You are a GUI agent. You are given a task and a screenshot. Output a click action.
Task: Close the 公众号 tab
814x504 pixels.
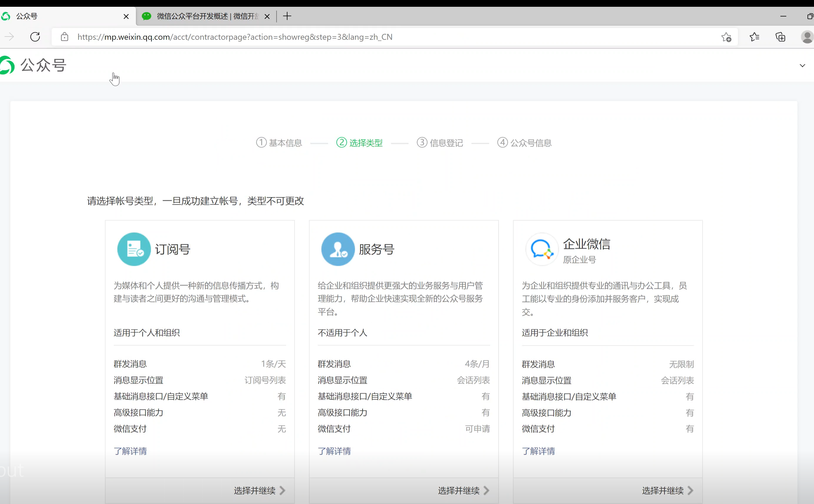(126, 16)
